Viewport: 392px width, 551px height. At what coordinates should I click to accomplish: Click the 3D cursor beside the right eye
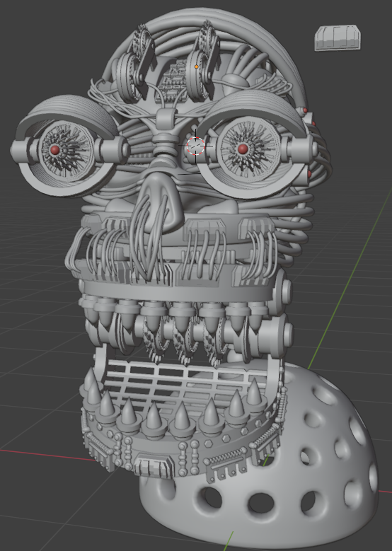(195, 146)
